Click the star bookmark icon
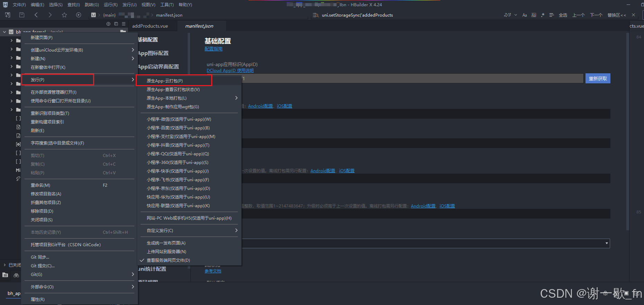Viewport: 644px width, 305px height. tap(64, 15)
